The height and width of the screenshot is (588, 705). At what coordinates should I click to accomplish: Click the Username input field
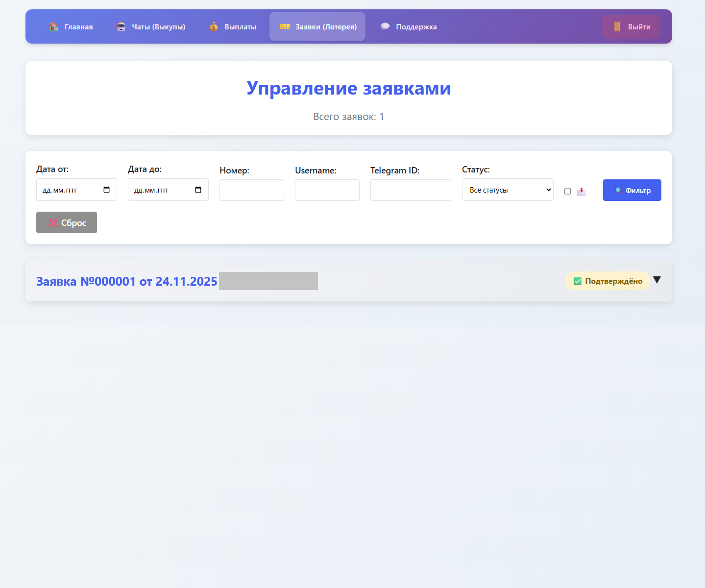click(x=327, y=190)
